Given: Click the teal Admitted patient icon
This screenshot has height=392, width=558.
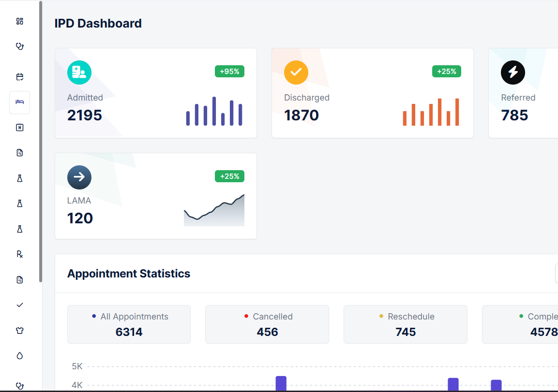Looking at the screenshot, I should pos(79,73).
